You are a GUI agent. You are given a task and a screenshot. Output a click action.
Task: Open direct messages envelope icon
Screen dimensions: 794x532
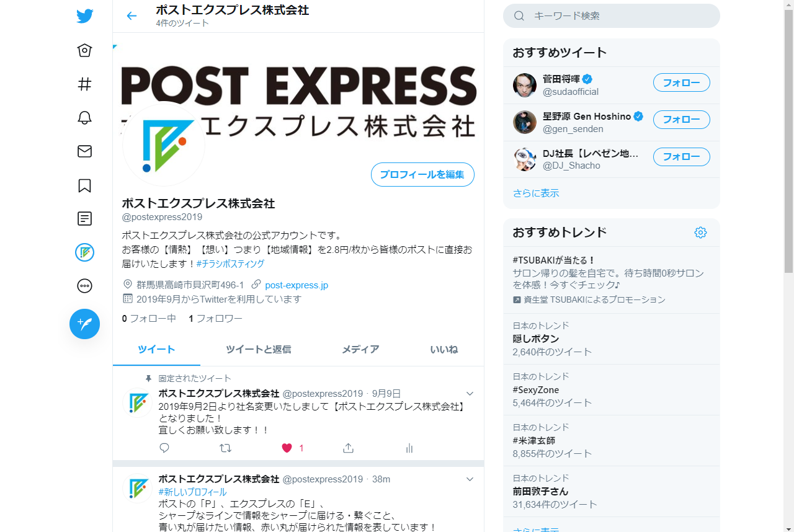pos(85,151)
